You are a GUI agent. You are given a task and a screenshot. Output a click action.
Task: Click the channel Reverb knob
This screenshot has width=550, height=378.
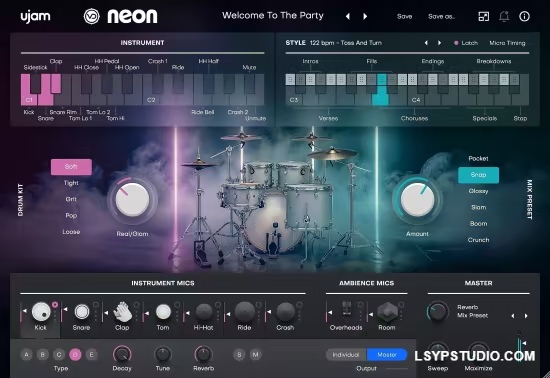pos(203,354)
